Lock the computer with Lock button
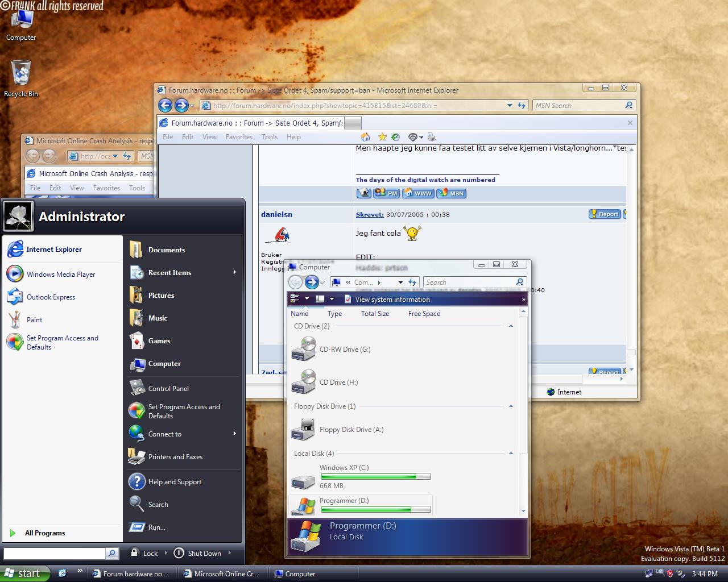This screenshot has height=582, width=728. pos(144,553)
